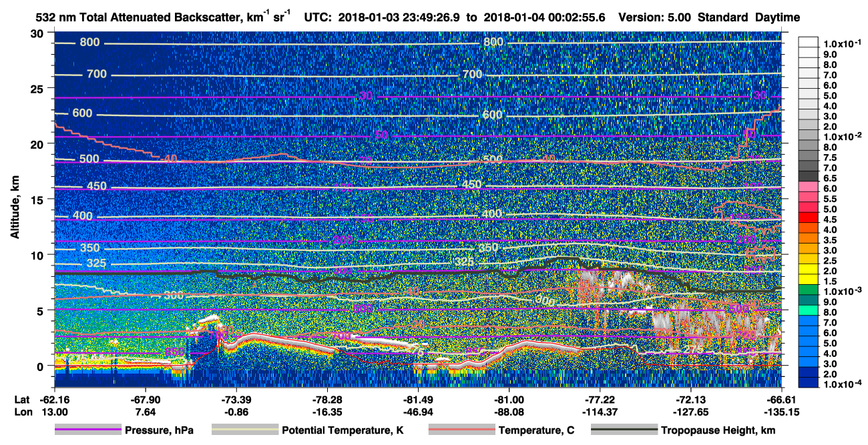Click latitude value '-81.49'
Image resolution: width=868 pixels, height=445 pixels.
coord(418,399)
